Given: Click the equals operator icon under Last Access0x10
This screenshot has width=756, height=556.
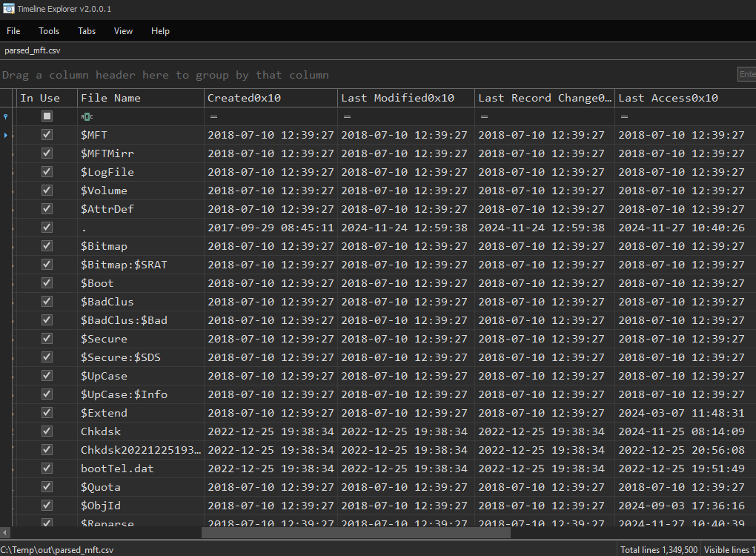Looking at the screenshot, I should click(x=624, y=116).
